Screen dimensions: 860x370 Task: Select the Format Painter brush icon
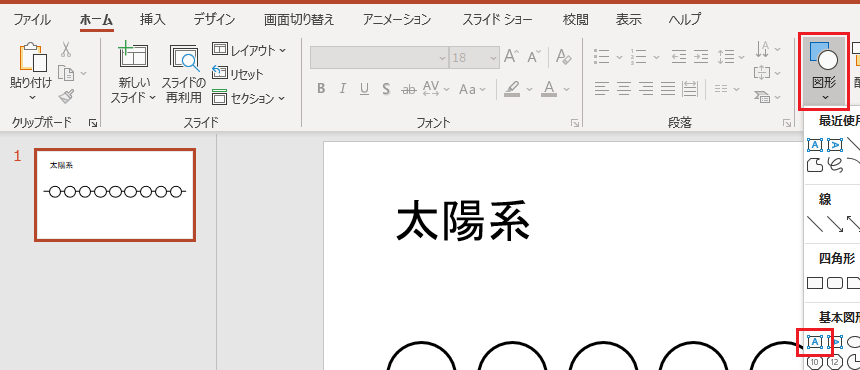point(66,96)
